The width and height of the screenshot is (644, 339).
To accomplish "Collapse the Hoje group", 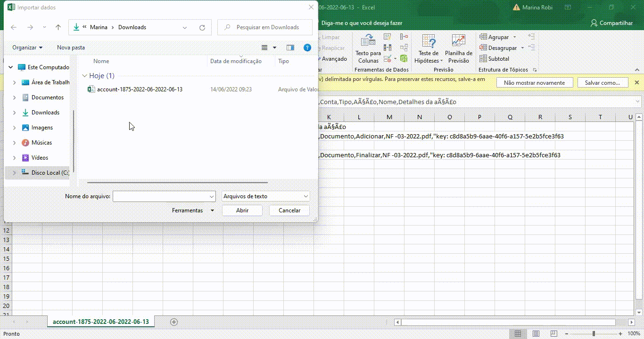I will click(85, 76).
